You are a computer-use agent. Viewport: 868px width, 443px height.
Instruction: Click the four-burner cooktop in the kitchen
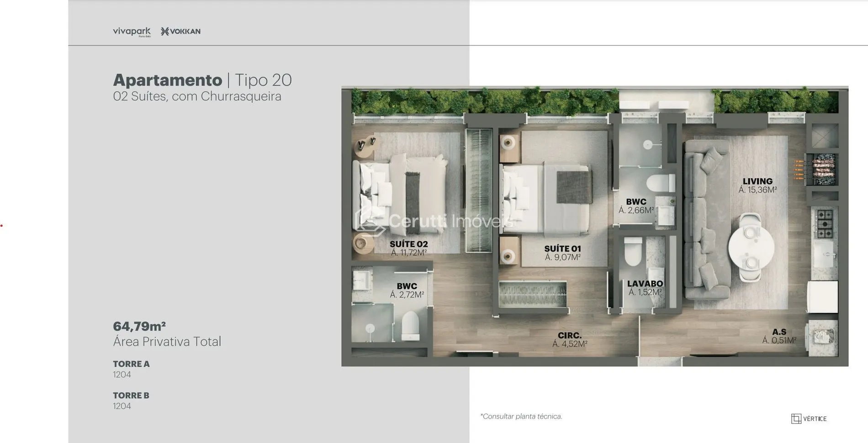825,224
